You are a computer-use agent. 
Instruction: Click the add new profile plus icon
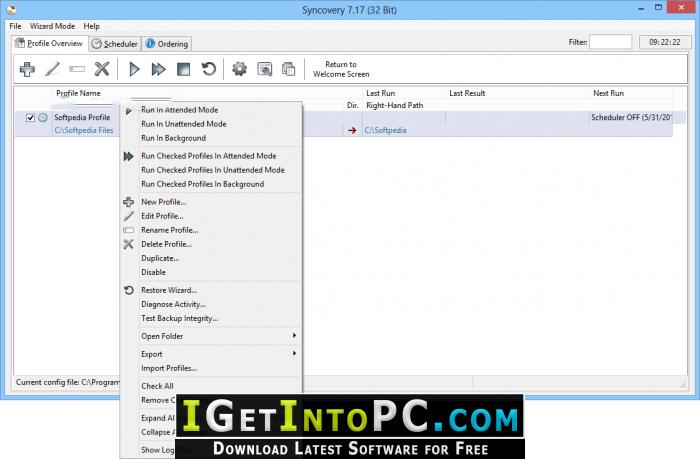pos(27,69)
